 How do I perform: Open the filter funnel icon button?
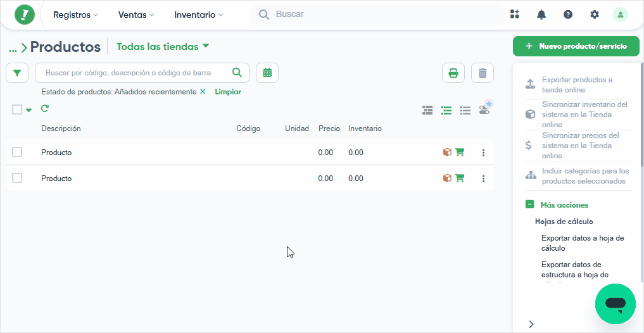17,73
